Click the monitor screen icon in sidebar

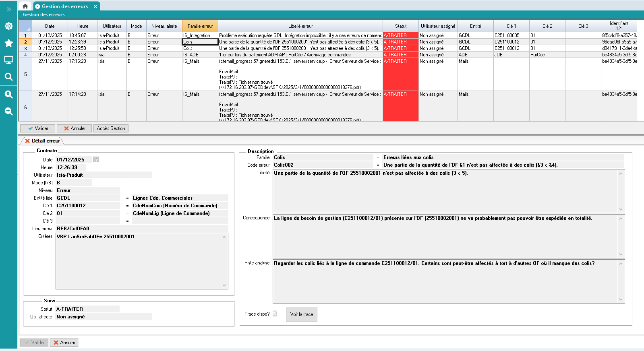8,60
